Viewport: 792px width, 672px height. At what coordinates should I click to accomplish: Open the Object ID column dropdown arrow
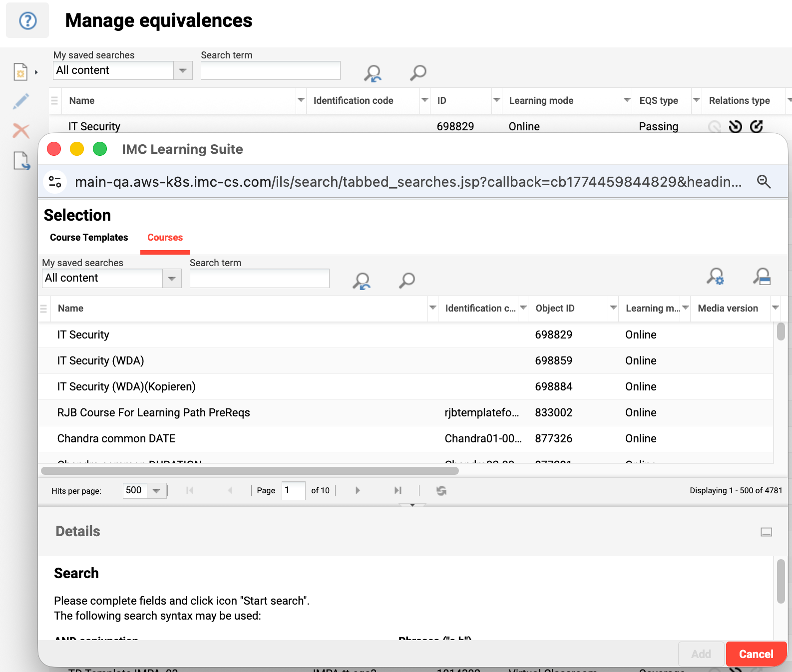point(613,308)
